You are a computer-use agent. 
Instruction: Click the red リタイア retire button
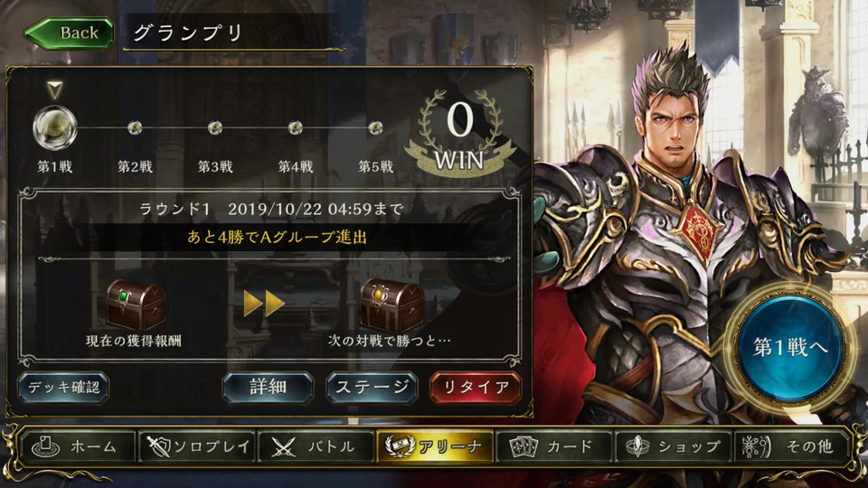coord(476,388)
